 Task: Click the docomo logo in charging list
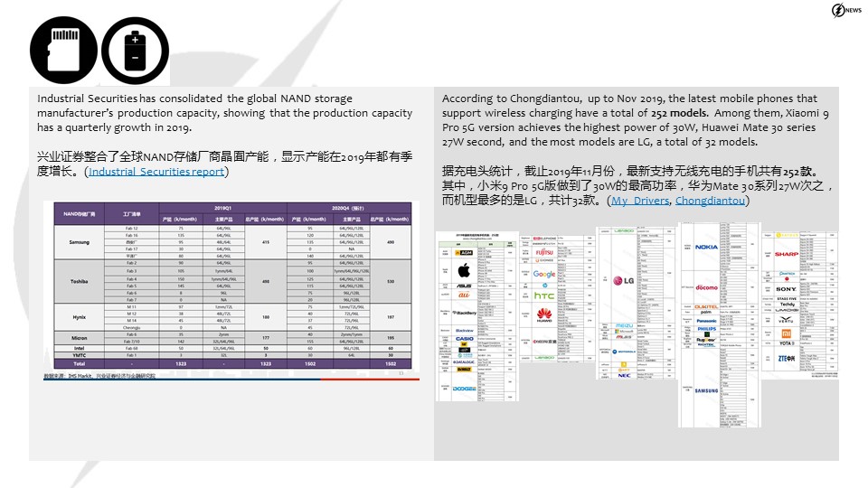(x=706, y=287)
